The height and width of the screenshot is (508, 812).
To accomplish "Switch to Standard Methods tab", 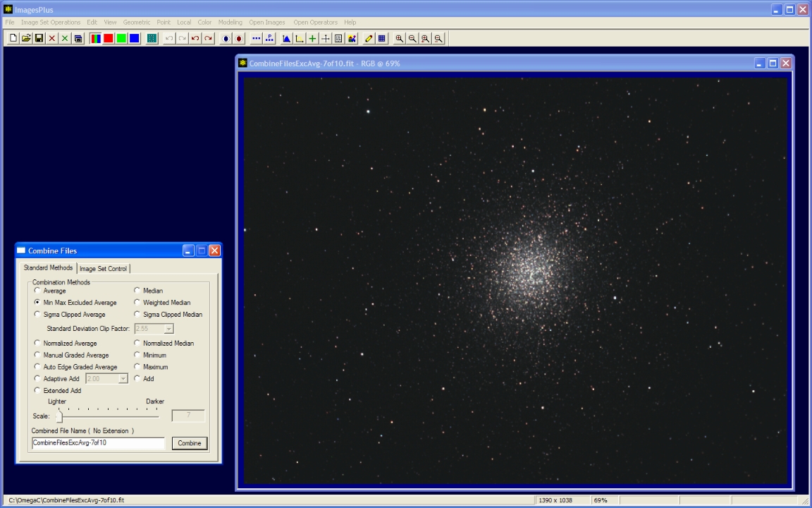I will (x=48, y=267).
